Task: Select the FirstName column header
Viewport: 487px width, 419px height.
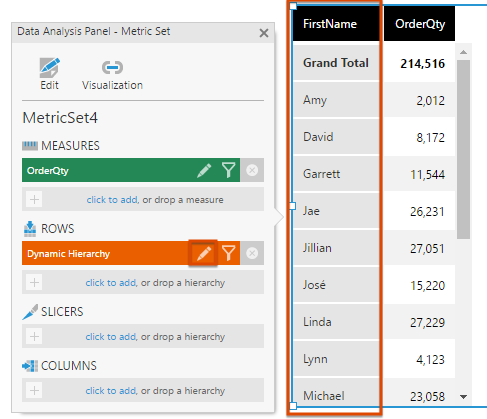Action: (x=336, y=24)
